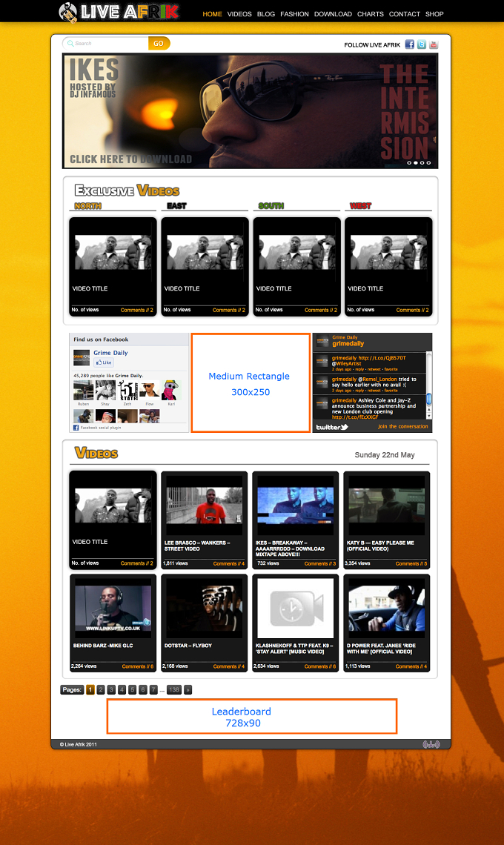Open comments on Katy B video
This screenshot has height=845, width=504.
(x=411, y=563)
